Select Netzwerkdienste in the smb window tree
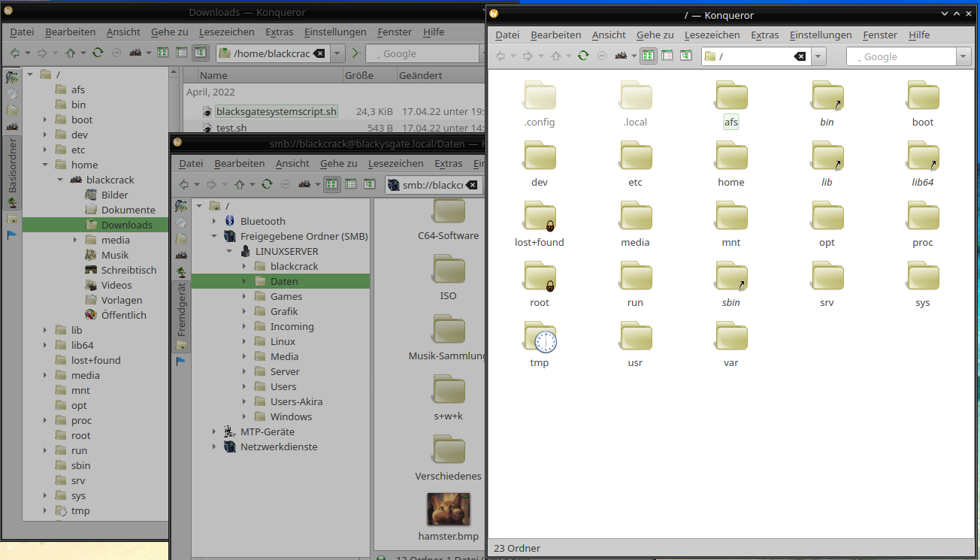The height and width of the screenshot is (560, 980). [279, 446]
